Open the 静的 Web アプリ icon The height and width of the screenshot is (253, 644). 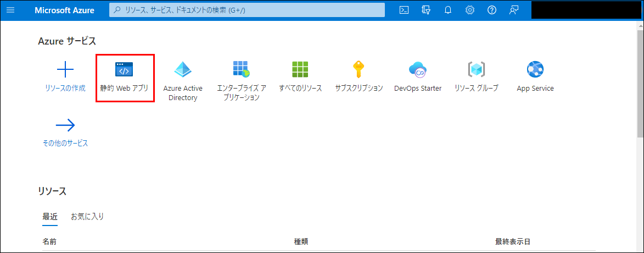tap(124, 70)
